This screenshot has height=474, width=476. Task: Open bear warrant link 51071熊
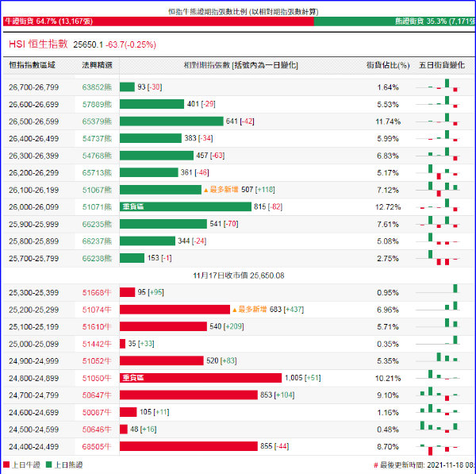click(97, 207)
